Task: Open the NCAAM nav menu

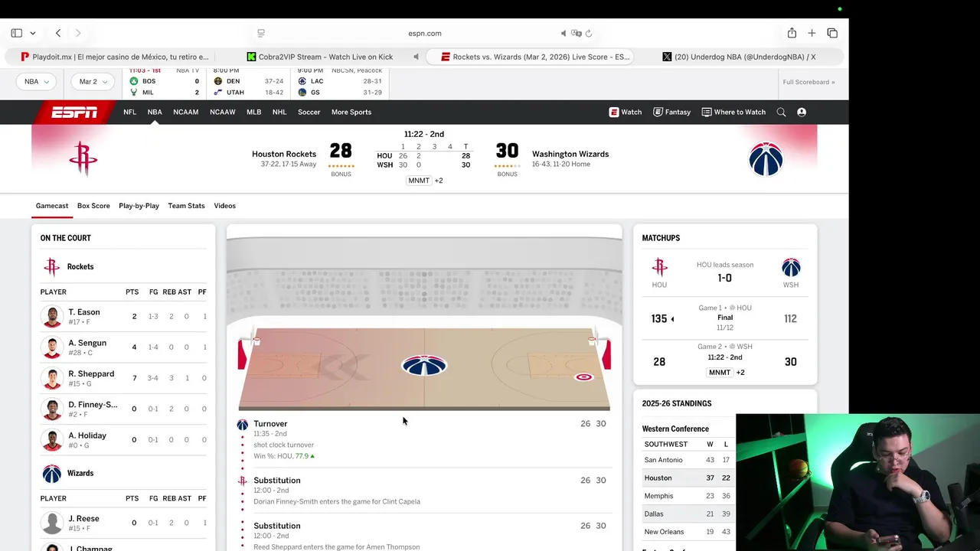Action: (186, 112)
